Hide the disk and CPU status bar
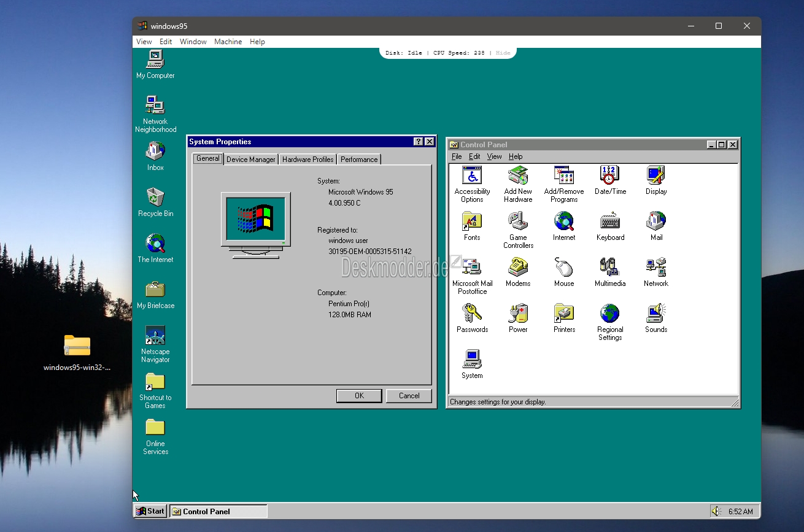Viewport: 804px width, 532px height. point(503,53)
